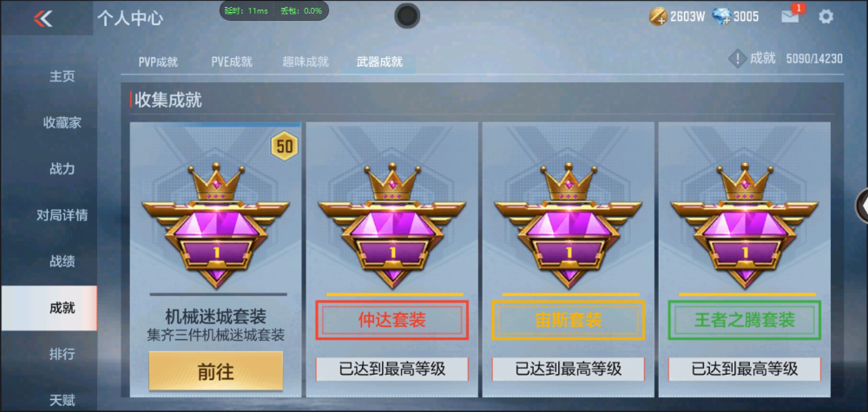The height and width of the screenshot is (412, 868).
Task: Select the 王者之腾套装 label box
Action: 744,320
